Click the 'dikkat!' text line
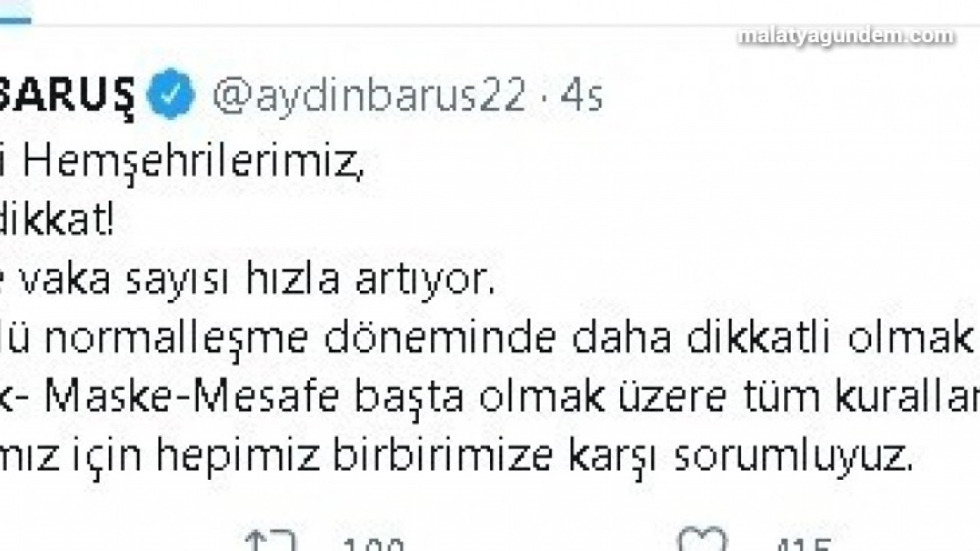This screenshot has height=551, width=980. (x=57, y=222)
